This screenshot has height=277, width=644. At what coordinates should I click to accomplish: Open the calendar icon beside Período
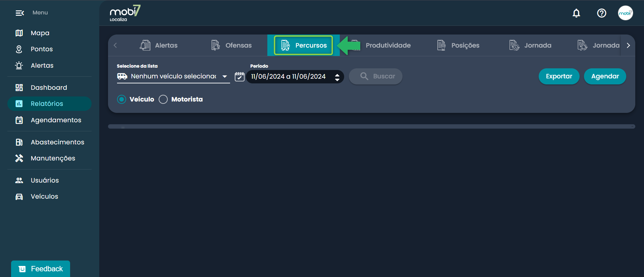pyautogui.click(x=239, y=76)
